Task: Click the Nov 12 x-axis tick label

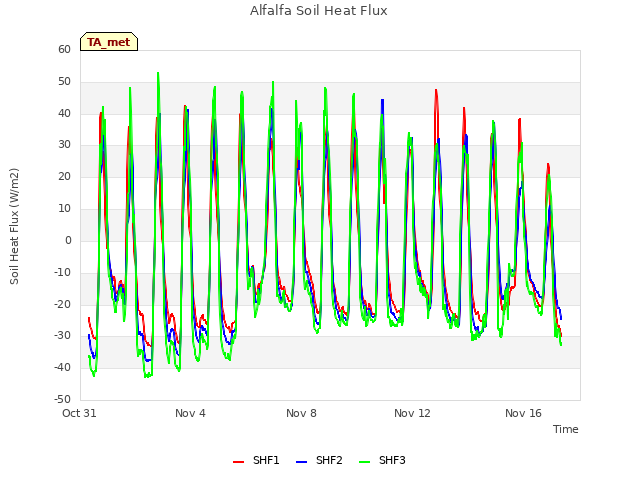Action: point(412,413)
